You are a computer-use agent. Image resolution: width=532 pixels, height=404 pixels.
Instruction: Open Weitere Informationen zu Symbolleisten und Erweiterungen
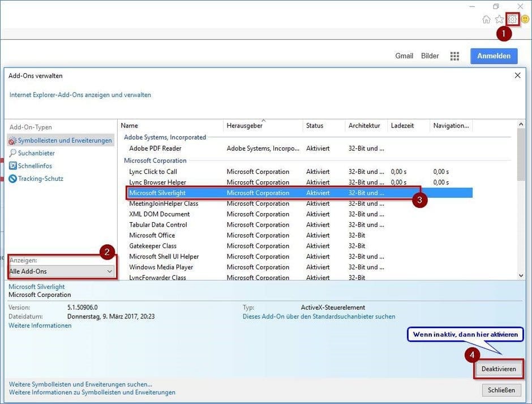click(x=92, y=392)
